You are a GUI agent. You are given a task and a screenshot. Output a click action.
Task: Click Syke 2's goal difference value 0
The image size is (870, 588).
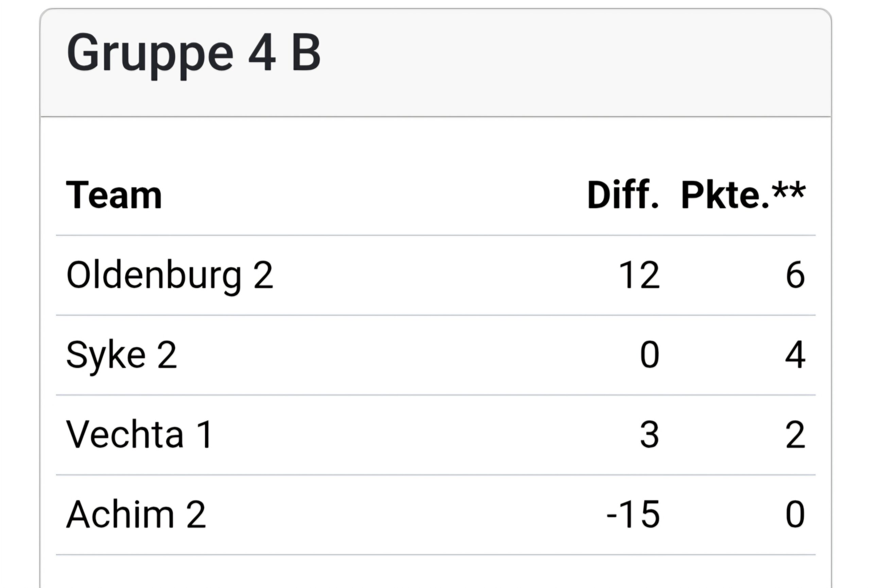tap(649, 355)
